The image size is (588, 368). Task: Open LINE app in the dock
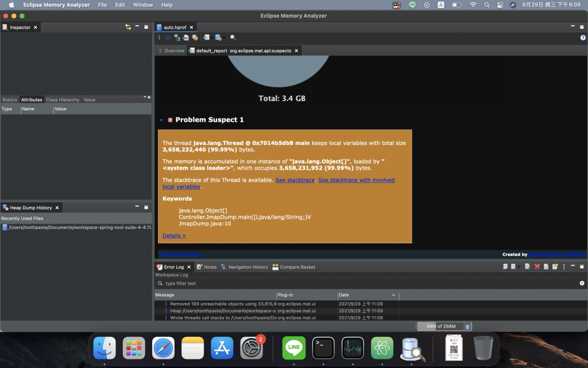tap(293, 348)
